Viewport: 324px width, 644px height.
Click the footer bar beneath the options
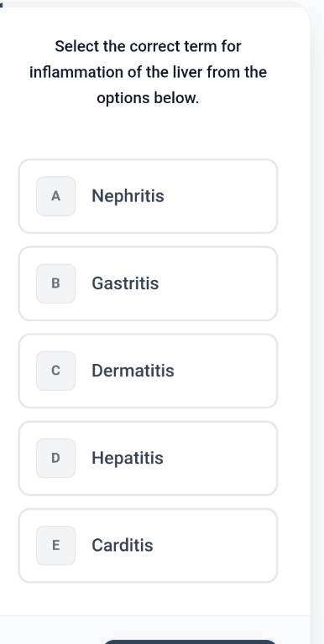click(x=155, y=630)
